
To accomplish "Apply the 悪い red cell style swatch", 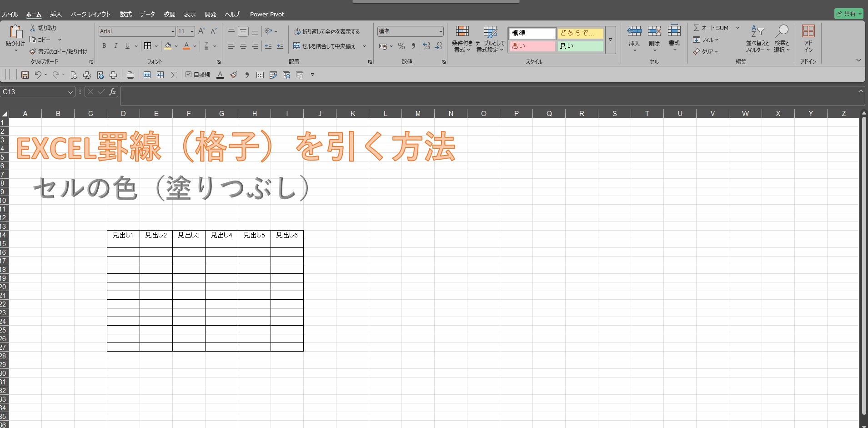I will coord(532,46).
